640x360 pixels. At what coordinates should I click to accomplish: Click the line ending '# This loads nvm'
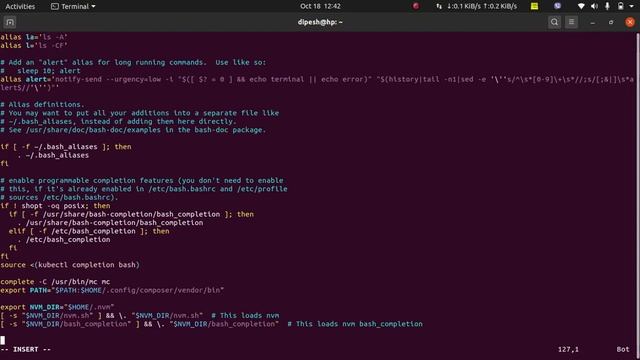click(x=140, y=316)
